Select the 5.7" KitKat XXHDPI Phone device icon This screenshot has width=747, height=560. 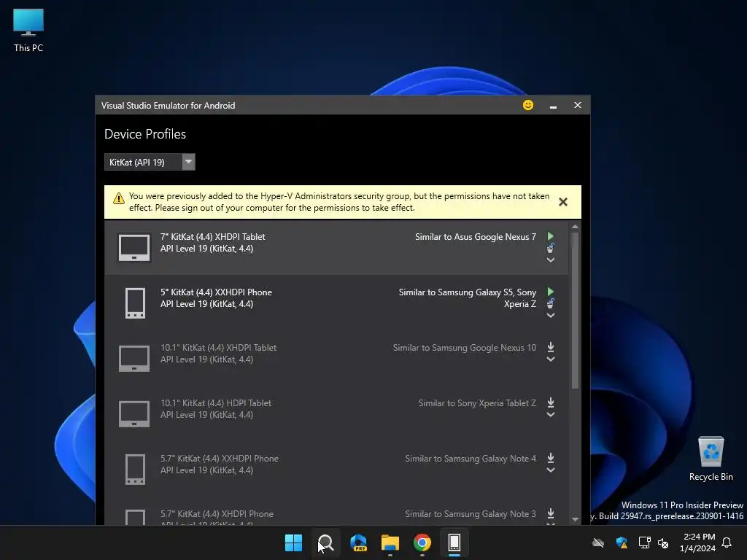(135, 469)
